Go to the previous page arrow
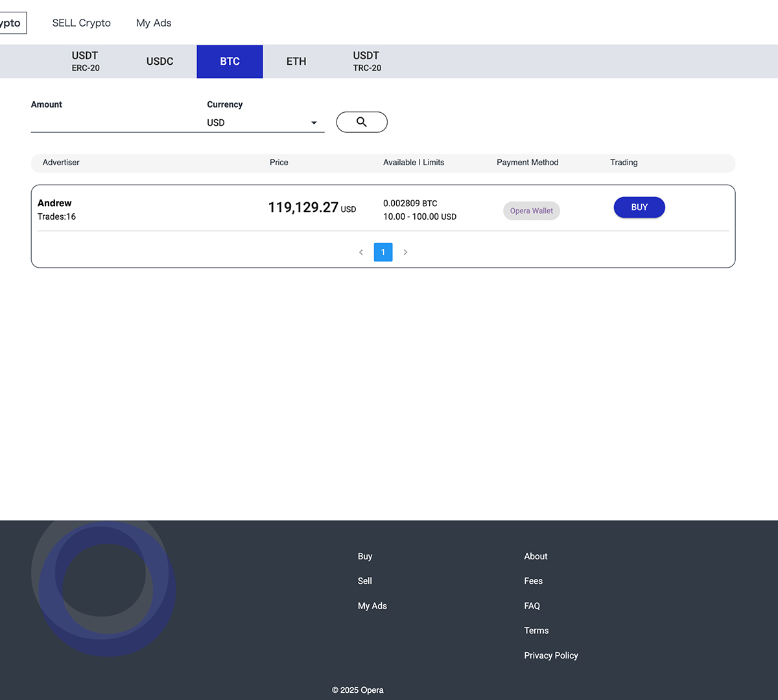The width and height of the screenshot is (778, 700). [x=361, y=252]
